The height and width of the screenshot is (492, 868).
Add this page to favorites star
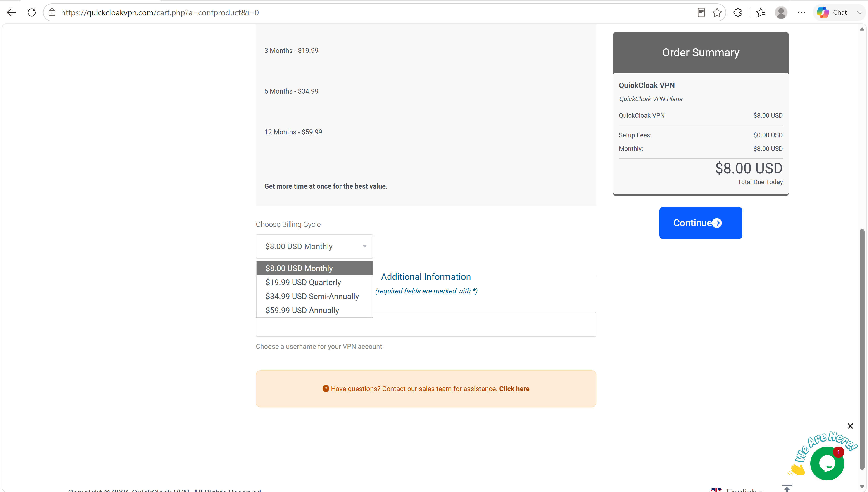(717, 12)
